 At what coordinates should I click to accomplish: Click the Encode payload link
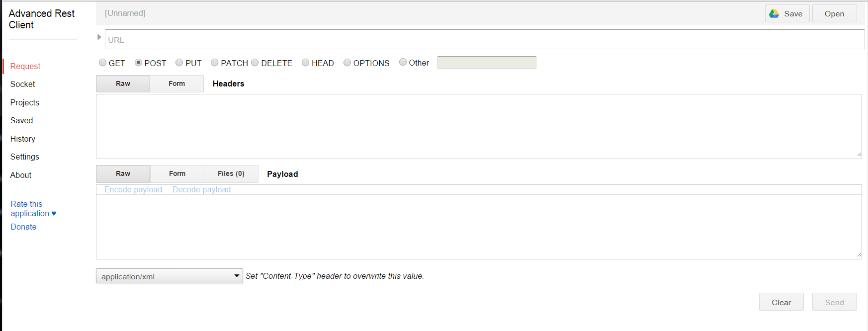[133, 190]
